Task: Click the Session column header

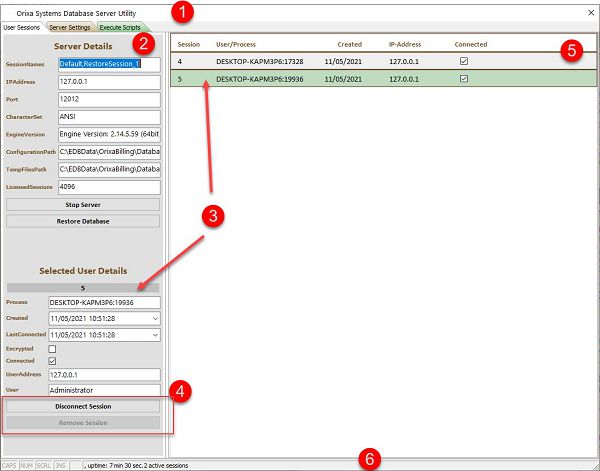Action: (189, 44)
